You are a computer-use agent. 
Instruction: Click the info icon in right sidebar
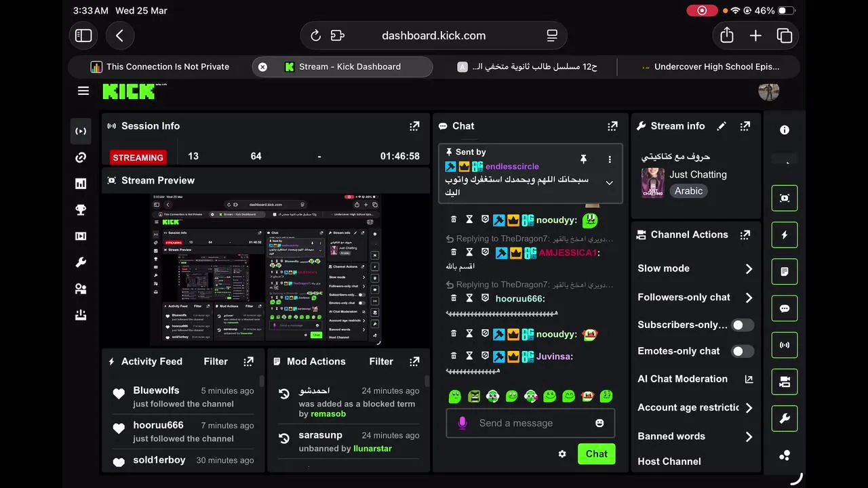785,130
